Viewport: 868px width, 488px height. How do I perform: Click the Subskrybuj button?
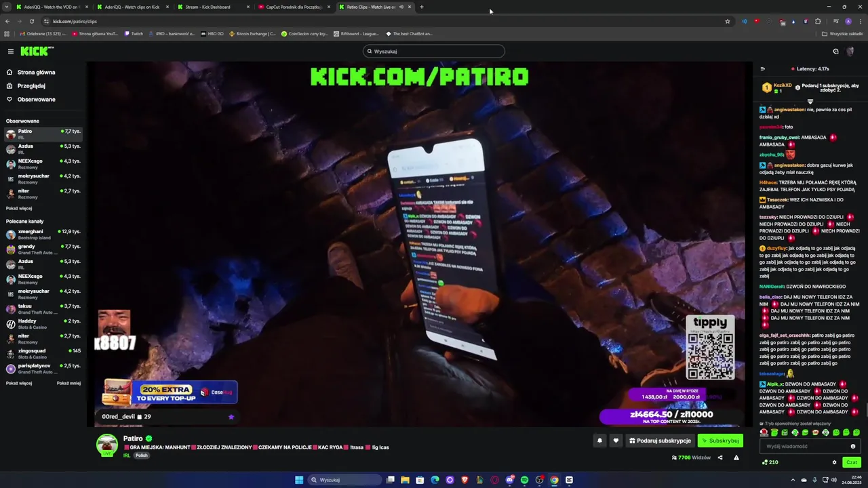(720, 441)
